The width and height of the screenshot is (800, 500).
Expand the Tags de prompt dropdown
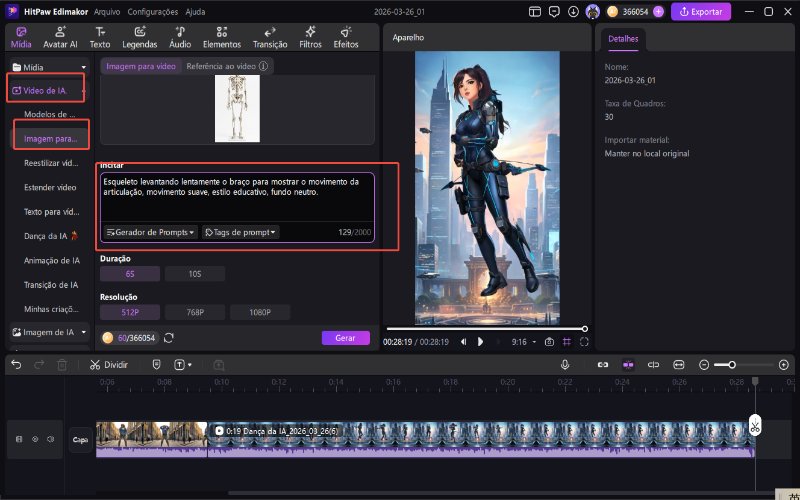(240, 232)
